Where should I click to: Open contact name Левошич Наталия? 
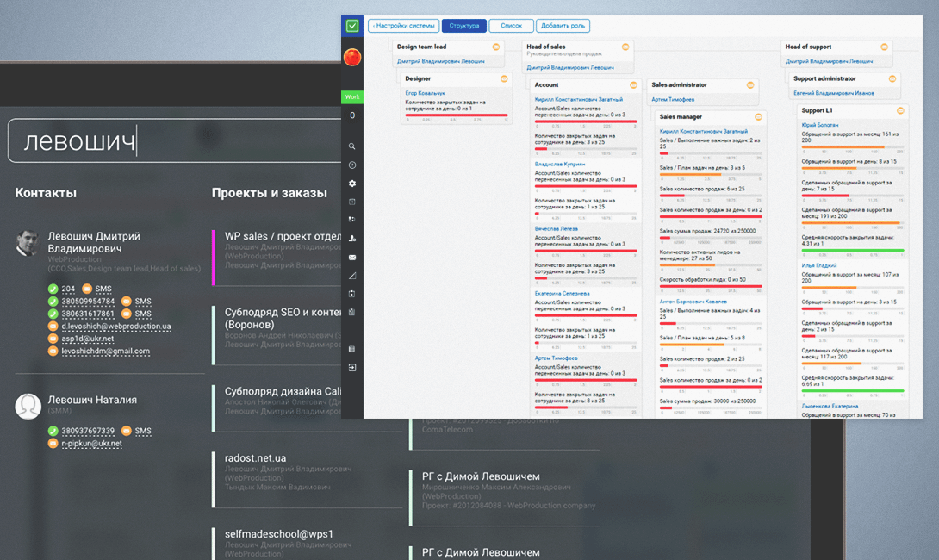pyautogui.click(x=92, y=400)
